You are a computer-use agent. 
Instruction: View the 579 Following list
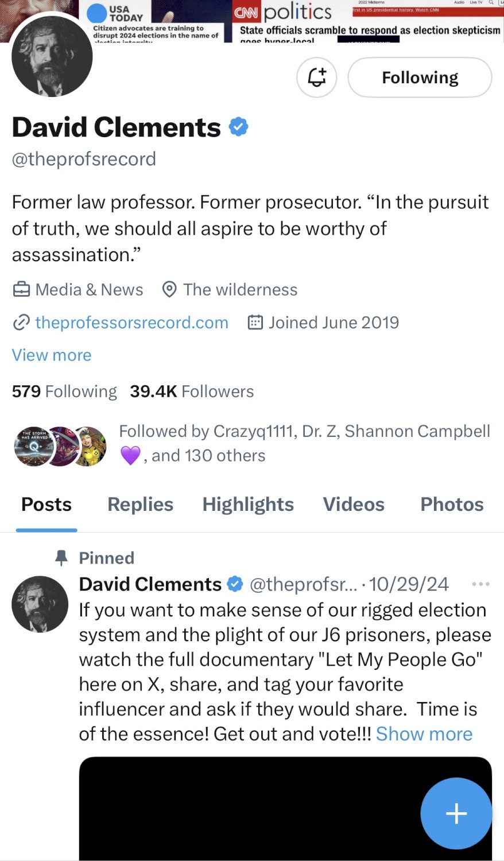click(64, 391)
